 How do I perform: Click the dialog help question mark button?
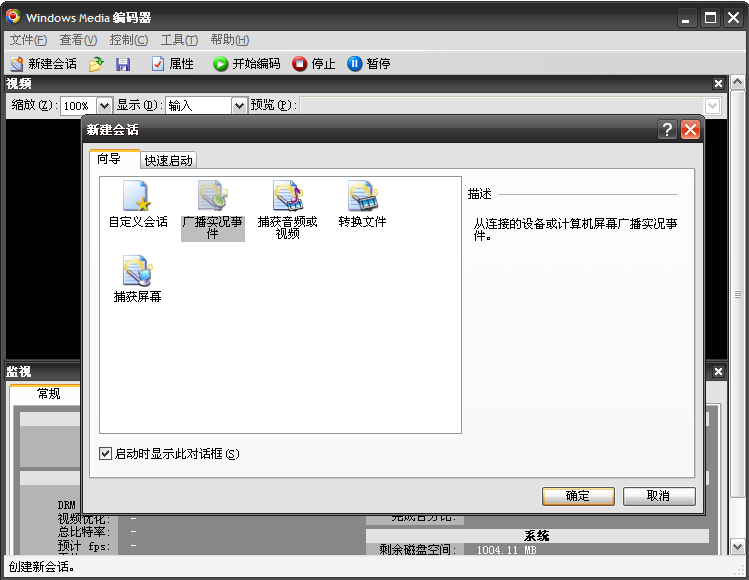click(x=667, y=129)
